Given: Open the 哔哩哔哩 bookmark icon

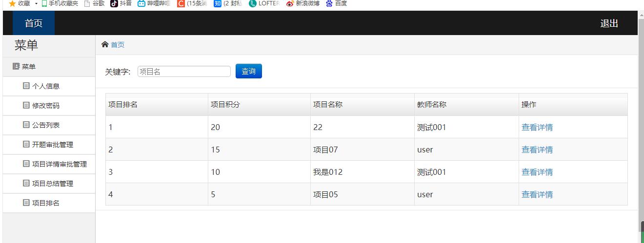Looking at the screenshot, I should (141, 3).
